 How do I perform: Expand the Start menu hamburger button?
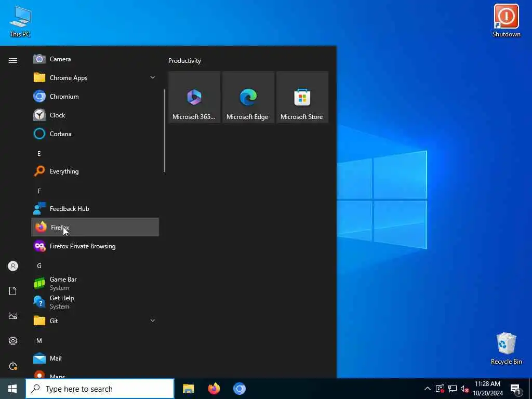[x=13, y=60]
